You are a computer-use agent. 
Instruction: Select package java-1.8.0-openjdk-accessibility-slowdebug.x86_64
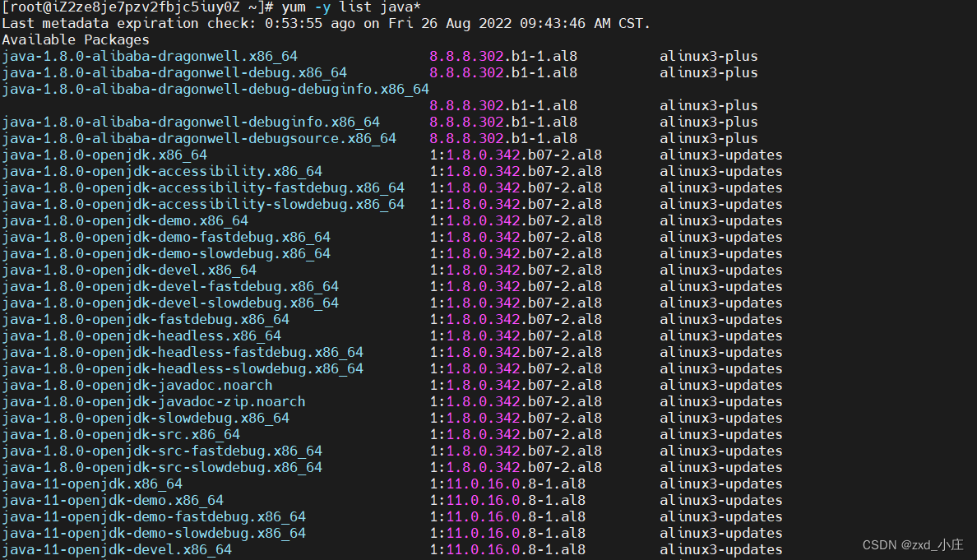coord(203,204)
